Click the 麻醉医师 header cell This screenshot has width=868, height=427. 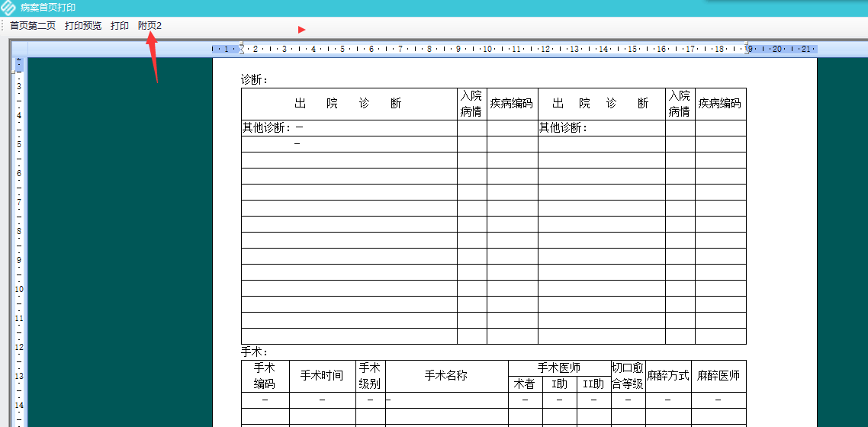[x=719, y=376]
